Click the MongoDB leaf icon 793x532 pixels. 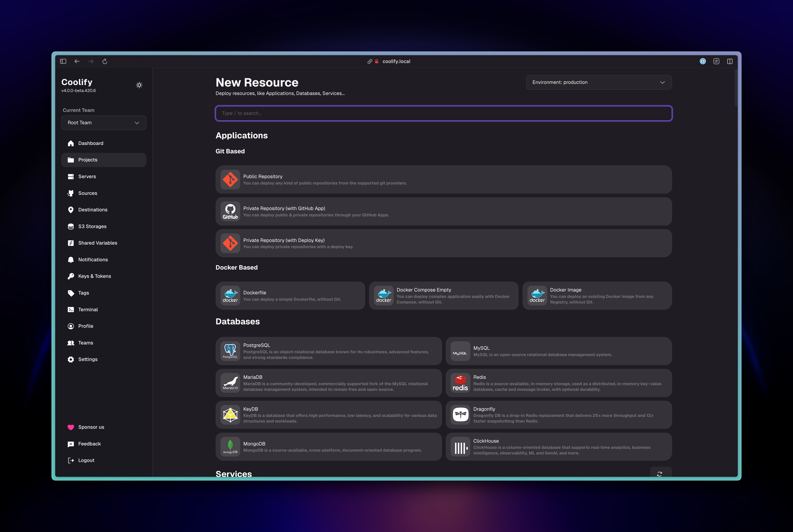230,446
